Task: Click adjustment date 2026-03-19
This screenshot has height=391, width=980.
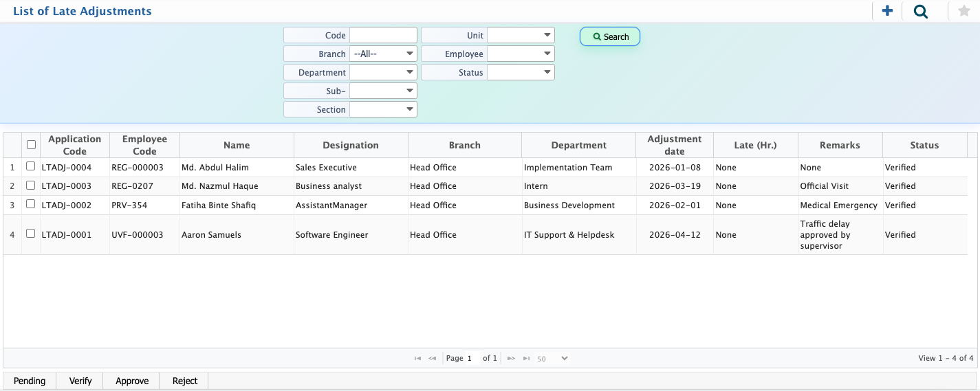Action: (x=675, y=186)
